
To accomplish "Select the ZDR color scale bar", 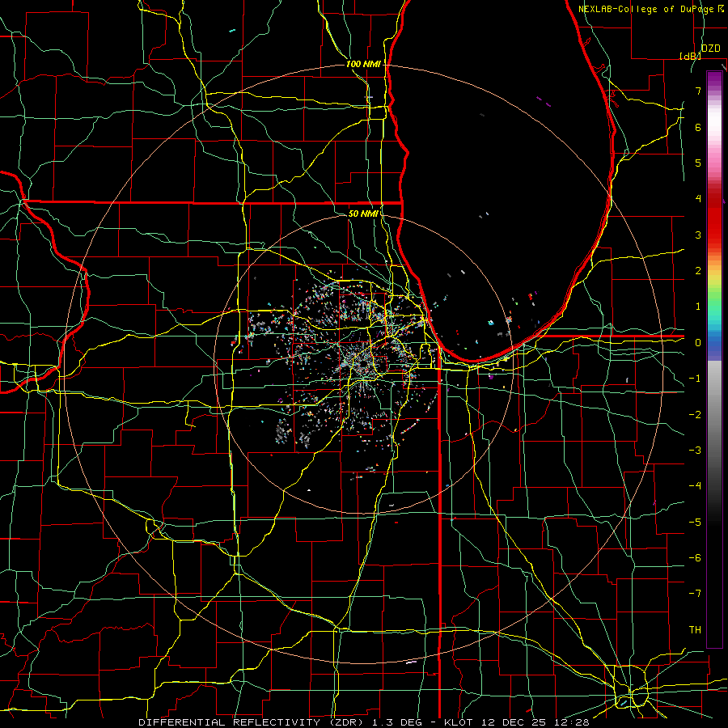I will click(714, 359).
